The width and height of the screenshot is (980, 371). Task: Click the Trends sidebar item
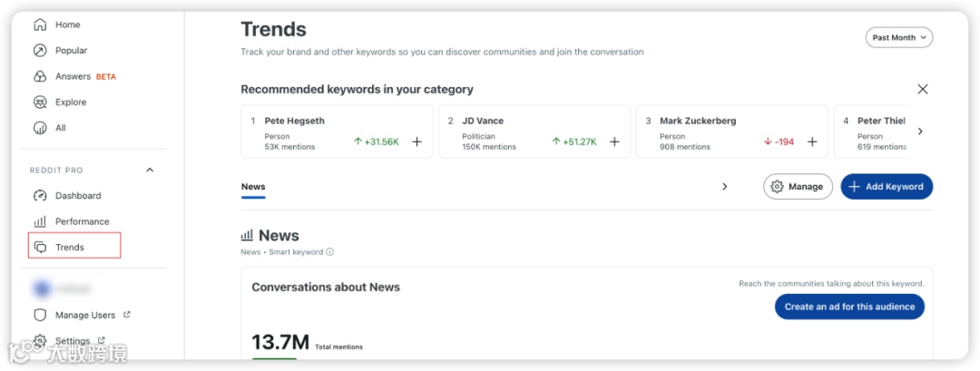point(70,247)
